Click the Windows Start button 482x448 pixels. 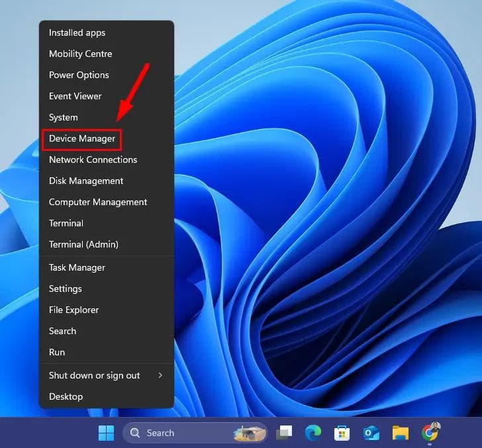(107, 433)
